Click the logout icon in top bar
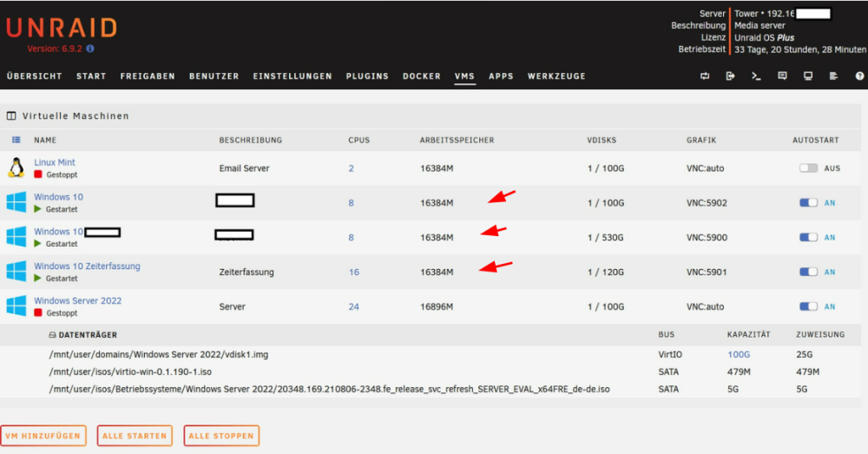The height and width of the screenshot is (454, 868). (x=730, y=76)
